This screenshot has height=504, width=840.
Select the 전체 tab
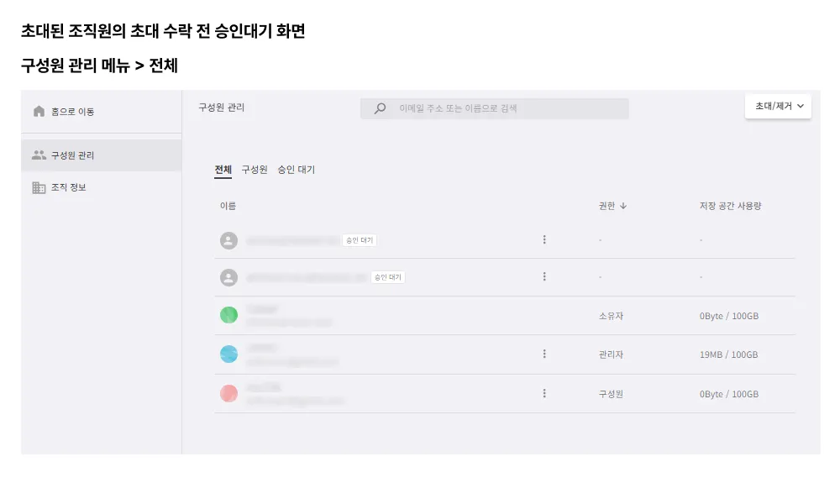pos(223,170)
